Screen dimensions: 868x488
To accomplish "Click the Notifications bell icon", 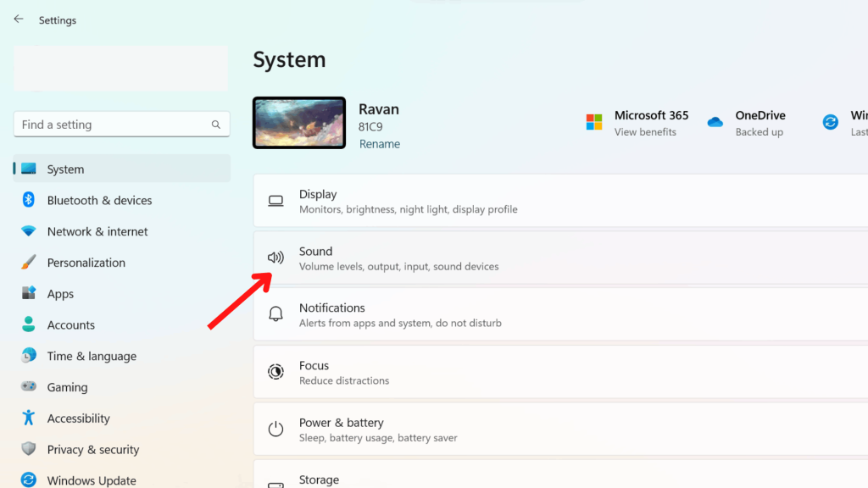I will [x=275, y=313].
